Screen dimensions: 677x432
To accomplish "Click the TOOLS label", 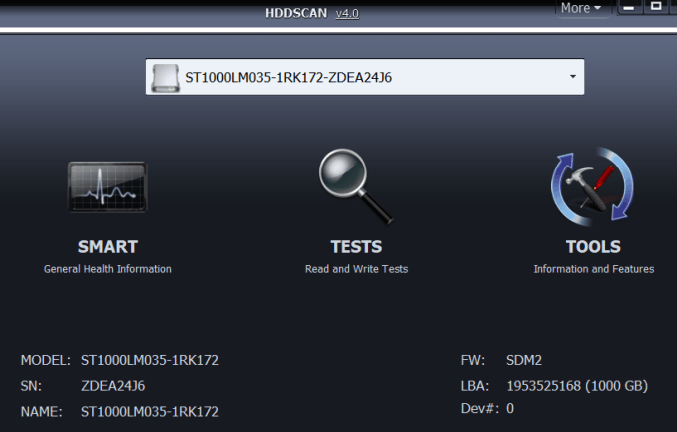I will [x=593, y=247].
